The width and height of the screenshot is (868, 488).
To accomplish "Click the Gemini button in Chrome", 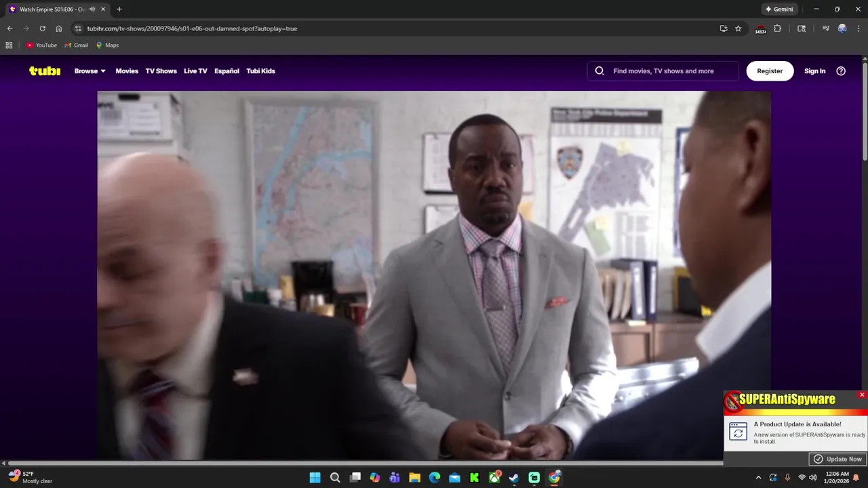I will click(779, 9).
